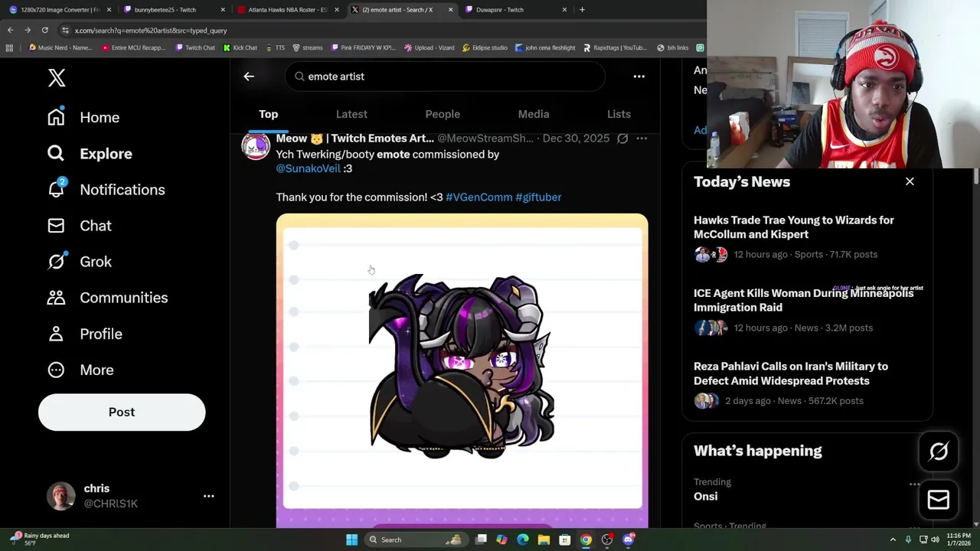Open #VGenComm hashtag link

point(479,197)
